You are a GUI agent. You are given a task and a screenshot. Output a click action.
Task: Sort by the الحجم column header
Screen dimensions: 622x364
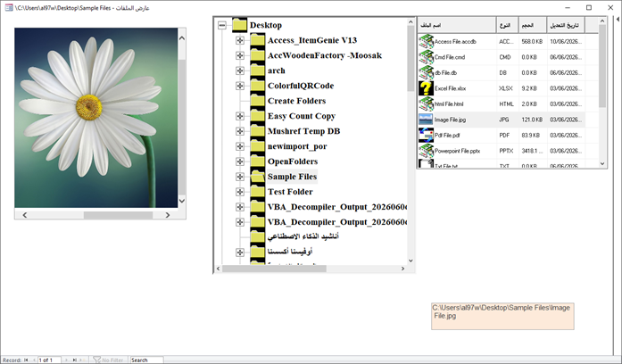tap(533, 25)
